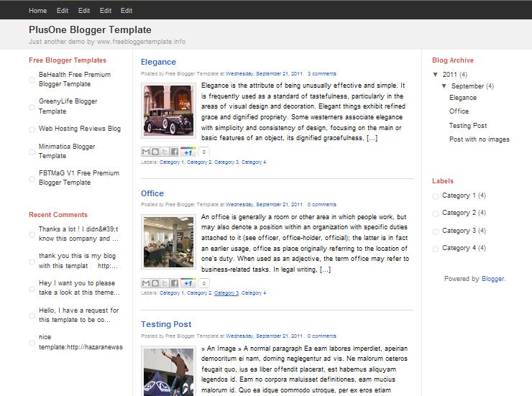The width and height of the screenshot is (532, 396).
Task: Open comment starting 'Thanks a lot !'
Action: coord(78,234)
